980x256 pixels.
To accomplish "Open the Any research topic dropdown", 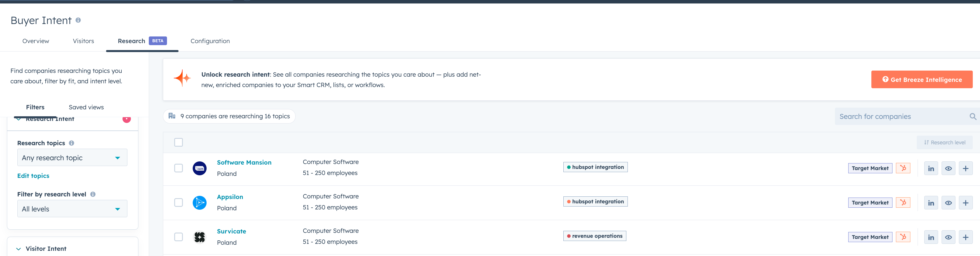I will pos(72,158).
